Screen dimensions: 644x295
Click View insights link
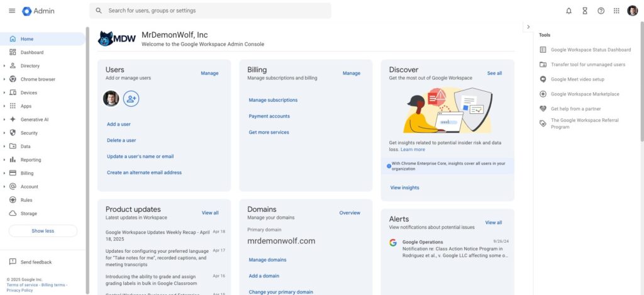pyautogui.click(x=404, y=187)
